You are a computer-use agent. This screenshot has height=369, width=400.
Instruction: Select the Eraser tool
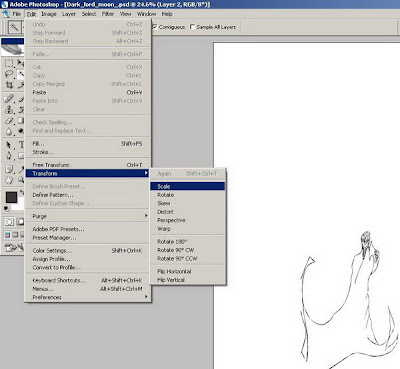pos(9,120)
